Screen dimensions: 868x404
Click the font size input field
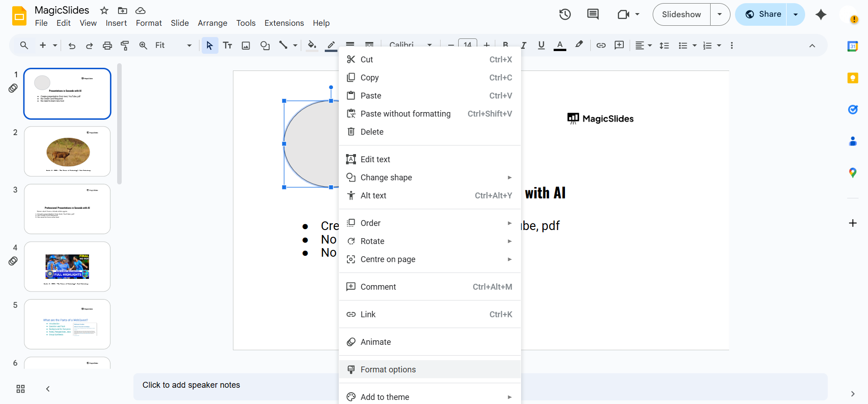tap(468, 45)
